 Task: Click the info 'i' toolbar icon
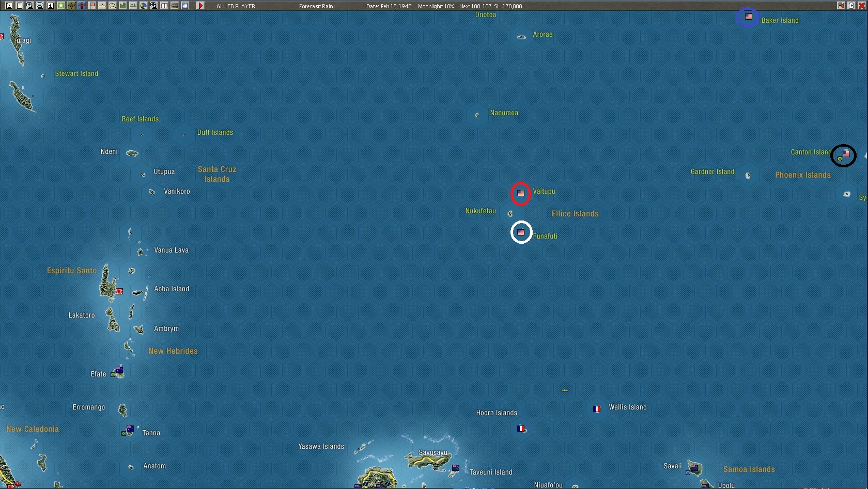50,6
